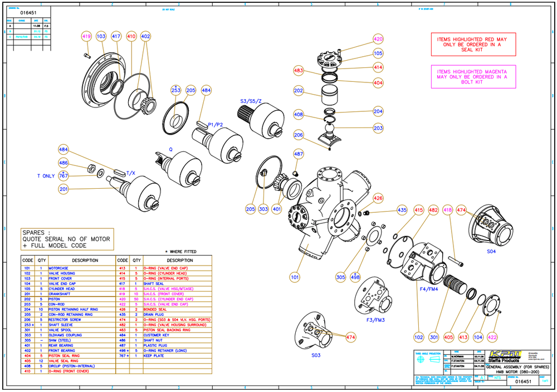Click the F3/FM3 label
Image resolution: width=557 pixels, height=392 pixels.
[x=375, y=320]
